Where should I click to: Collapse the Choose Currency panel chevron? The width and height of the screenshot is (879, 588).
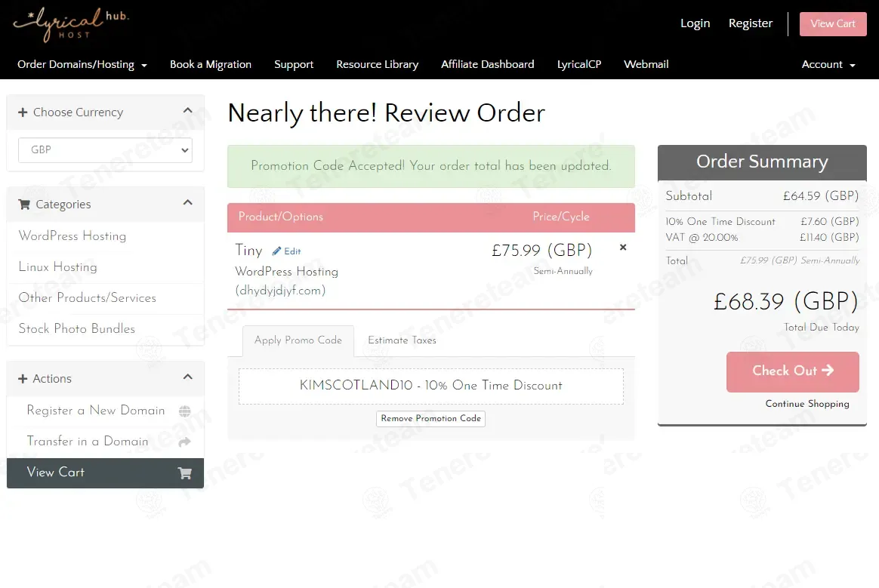pos(188,110)
